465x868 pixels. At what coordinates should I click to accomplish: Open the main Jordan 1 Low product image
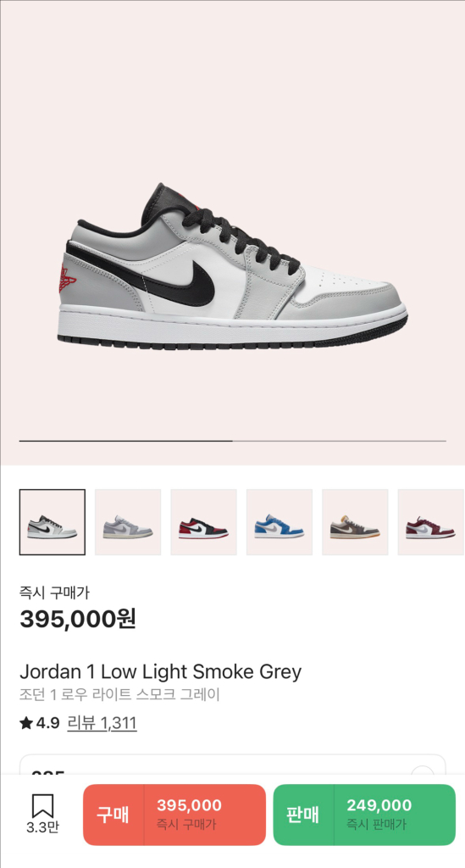(232, 267)
